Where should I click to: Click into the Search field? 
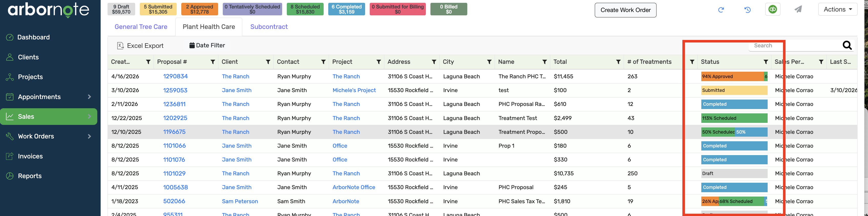pyautogui.click(x=795, y=46)
